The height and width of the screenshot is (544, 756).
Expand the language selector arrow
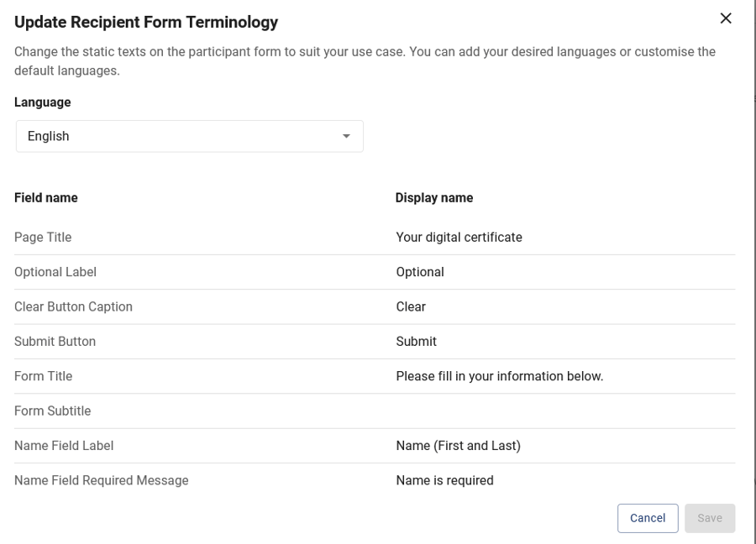pos(347,136)
